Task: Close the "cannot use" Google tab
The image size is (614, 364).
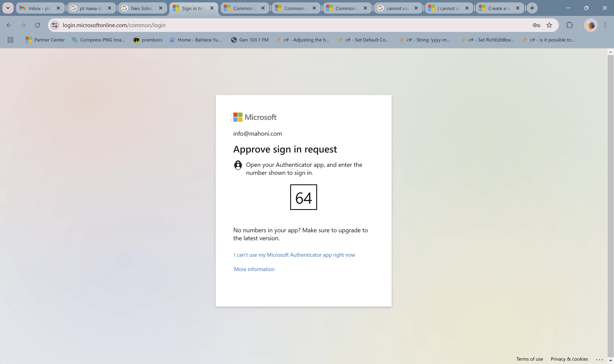Action: [x=416, y=8]
